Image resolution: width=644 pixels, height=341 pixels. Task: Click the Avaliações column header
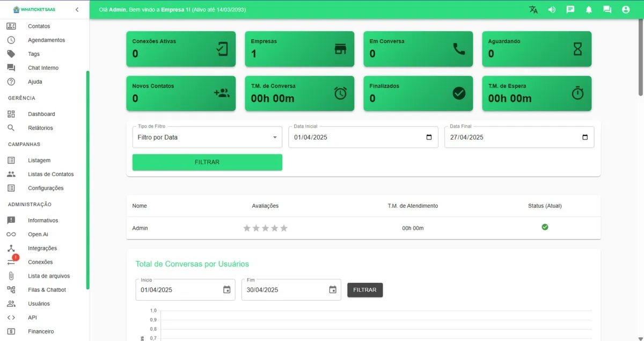coord(265,206)
